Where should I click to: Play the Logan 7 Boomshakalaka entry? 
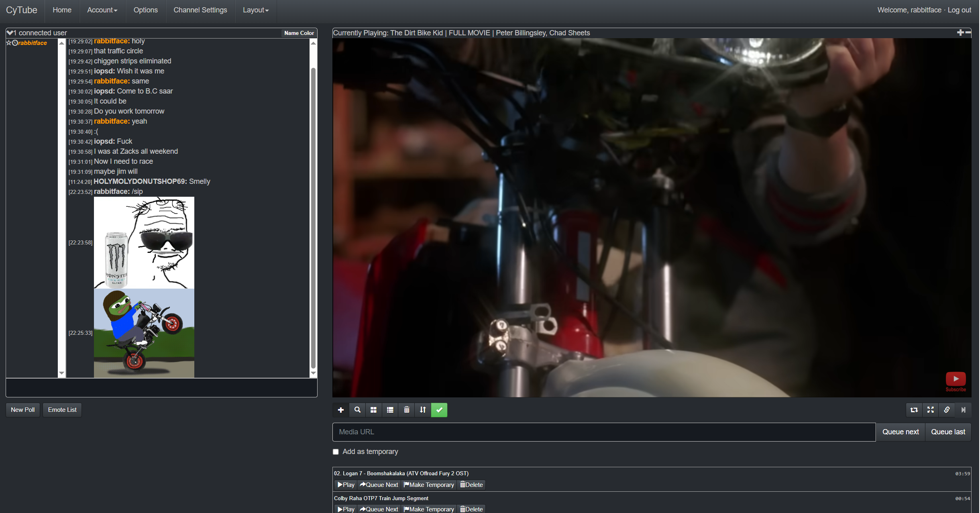point(346,485)
